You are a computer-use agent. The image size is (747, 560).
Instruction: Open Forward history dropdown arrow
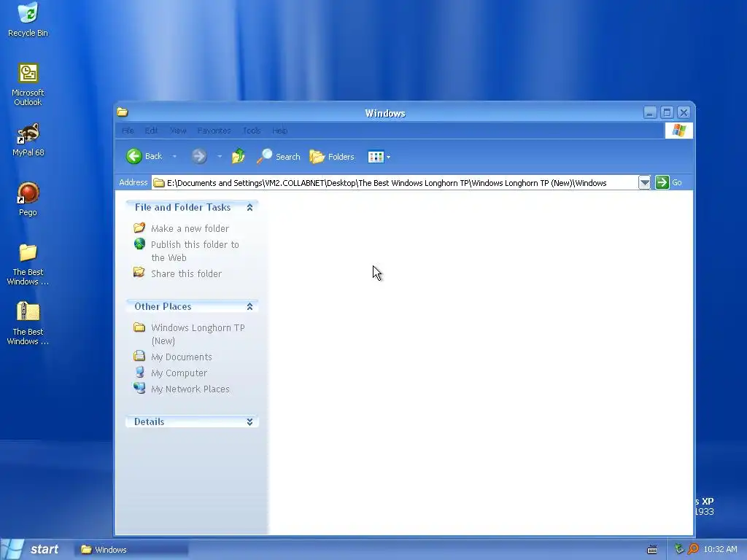point(219,156)
